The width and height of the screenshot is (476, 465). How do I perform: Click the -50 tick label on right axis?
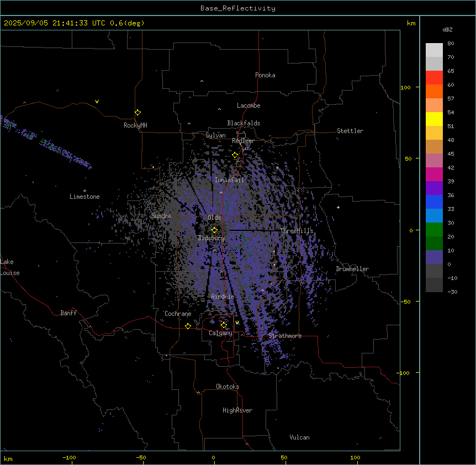(x=405, y=302)
